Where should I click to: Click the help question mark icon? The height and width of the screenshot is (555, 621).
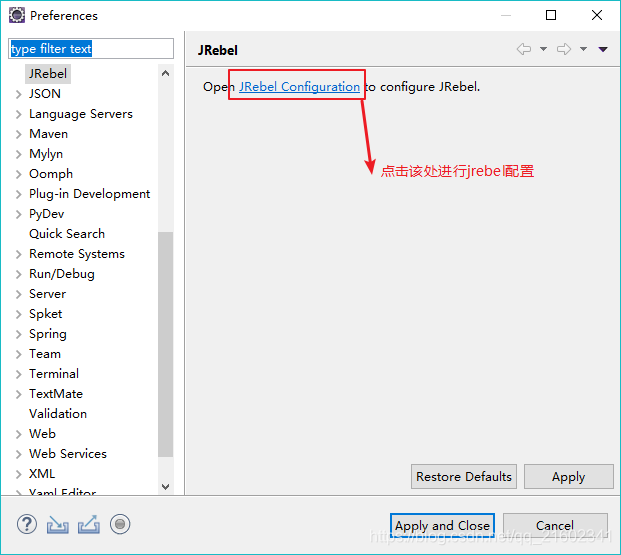click(27, 524)
